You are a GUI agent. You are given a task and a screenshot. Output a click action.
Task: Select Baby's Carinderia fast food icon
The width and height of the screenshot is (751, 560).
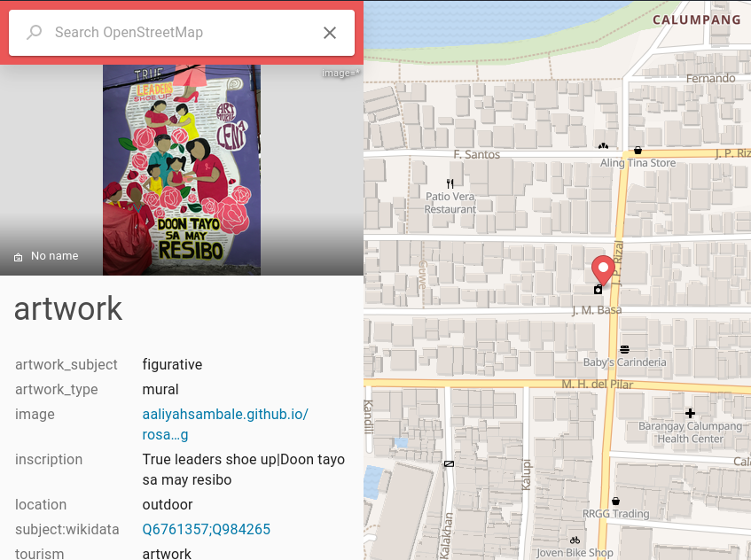(624, 349)
